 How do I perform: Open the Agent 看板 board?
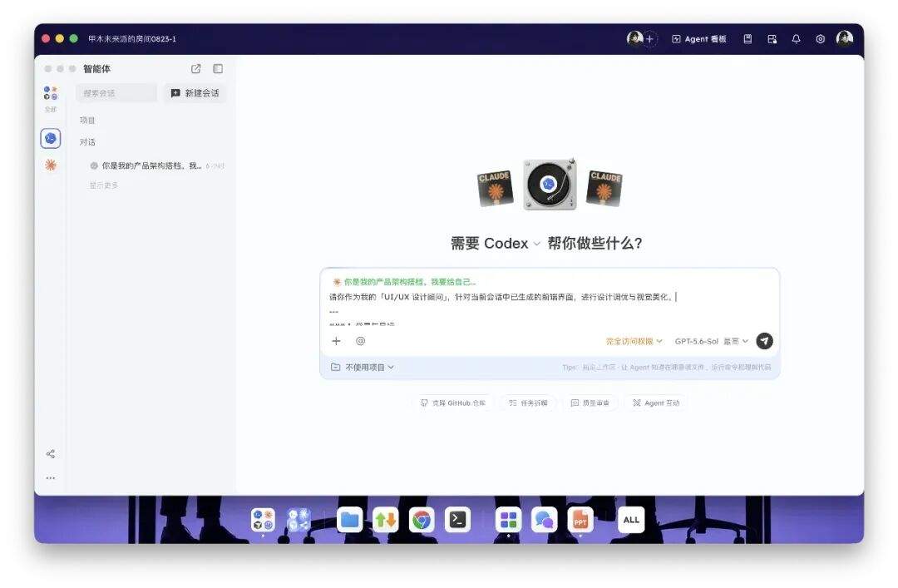[x=698, y=39]
